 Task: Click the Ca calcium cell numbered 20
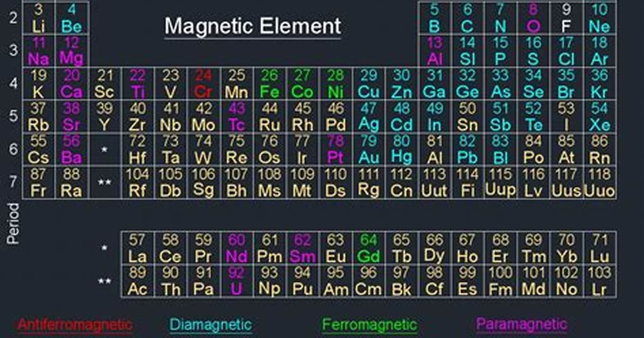[x=72, y=84]
